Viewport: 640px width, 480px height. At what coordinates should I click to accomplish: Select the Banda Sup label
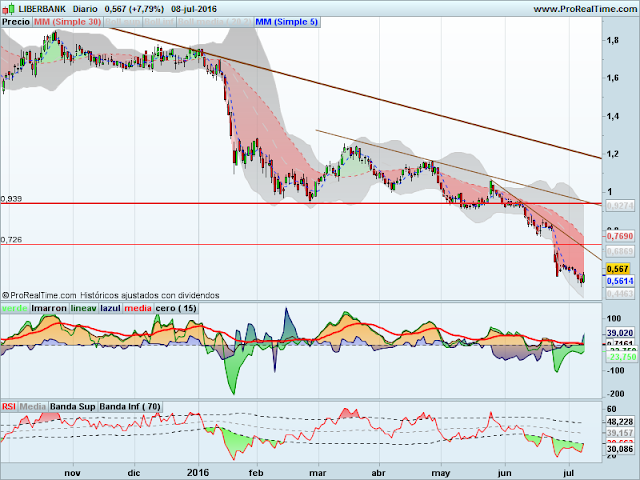(73, 407)
